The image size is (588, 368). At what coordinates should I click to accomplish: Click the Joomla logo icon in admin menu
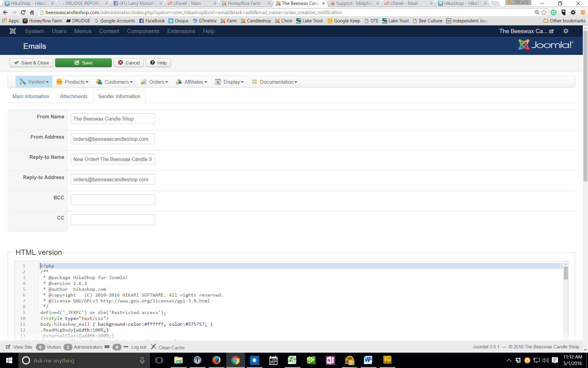(13, 31)
